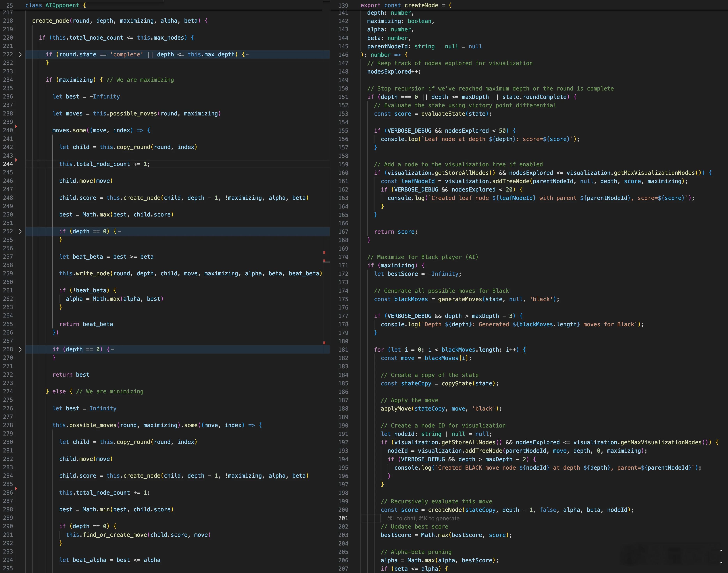Click 'let beat_alpha = best <= alpha' line
This screenshot has width=728, height=573.
tap(110, 560)
